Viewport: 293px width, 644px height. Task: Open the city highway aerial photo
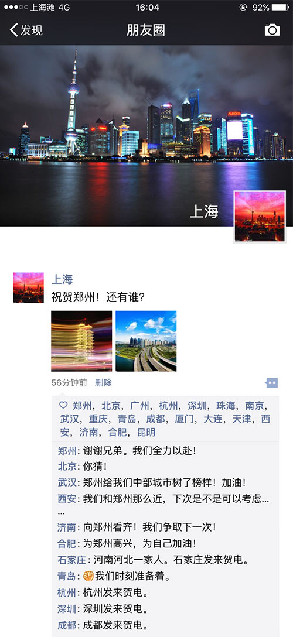click(146, 341)
